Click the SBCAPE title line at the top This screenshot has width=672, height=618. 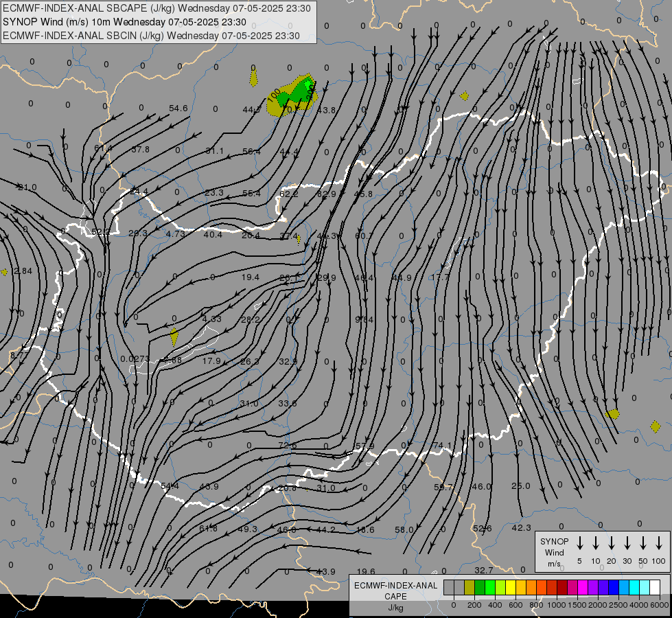157,8
